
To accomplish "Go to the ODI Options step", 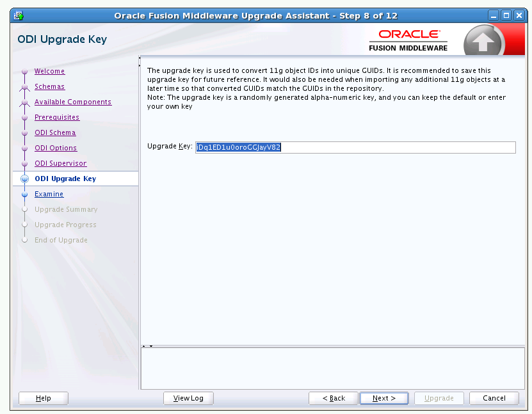I will [x=56, y=148].
